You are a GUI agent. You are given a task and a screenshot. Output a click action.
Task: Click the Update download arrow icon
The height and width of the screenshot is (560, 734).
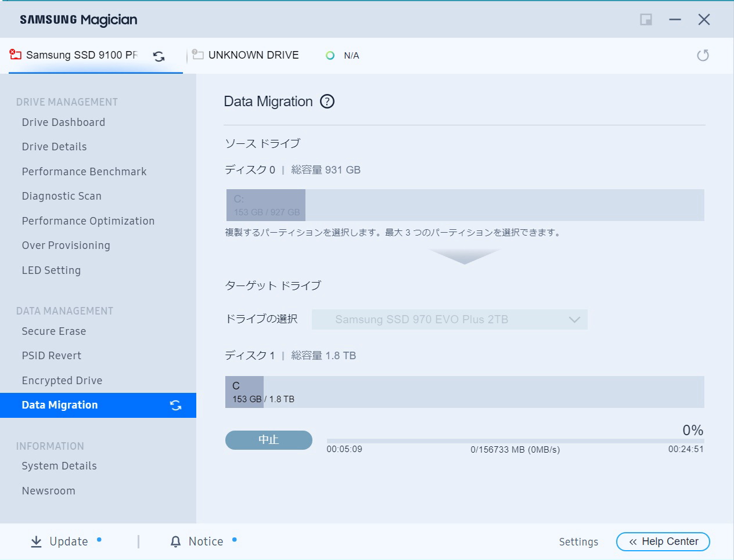pyautogui.click(x=36, y=541)
